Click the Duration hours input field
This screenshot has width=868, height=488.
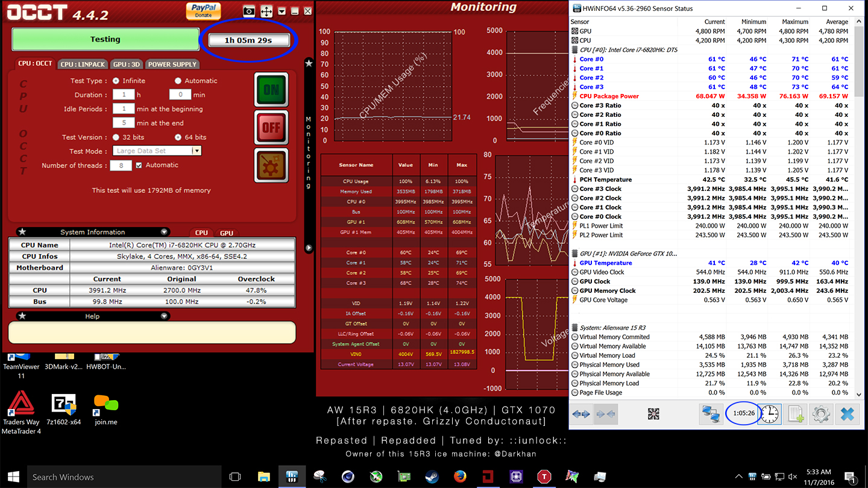[x=124, y=95]
